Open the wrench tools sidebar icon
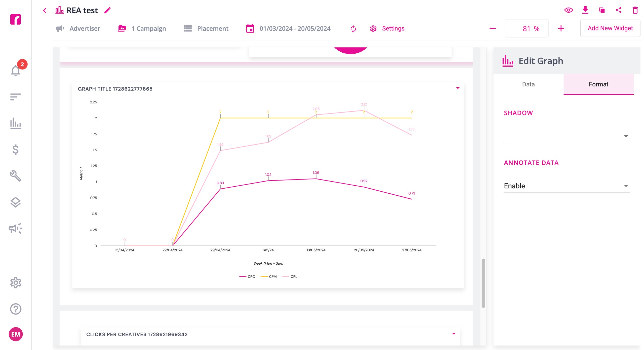This screenshot has width=644, height=350. pos(15,176)
